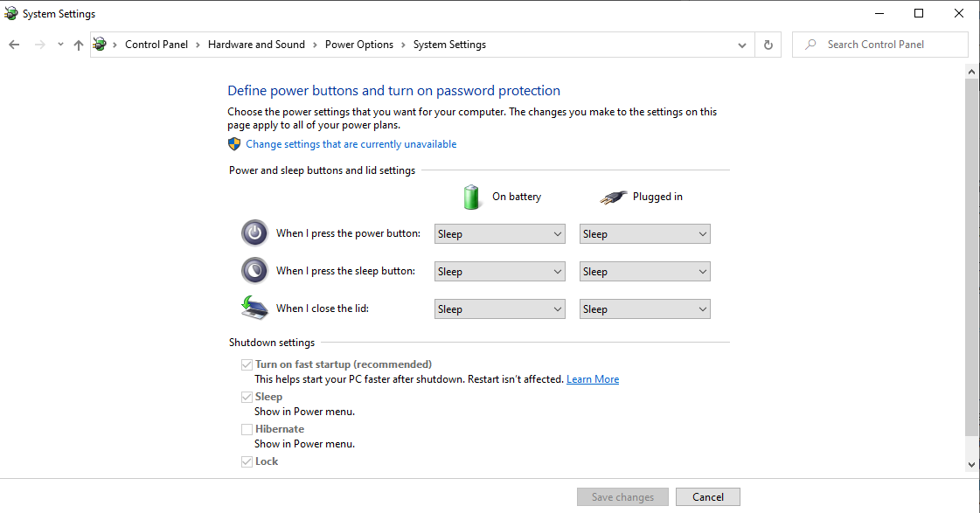
Task: Go back using the Back arrow
Action: pyautogui.click(x=14, y=45)
